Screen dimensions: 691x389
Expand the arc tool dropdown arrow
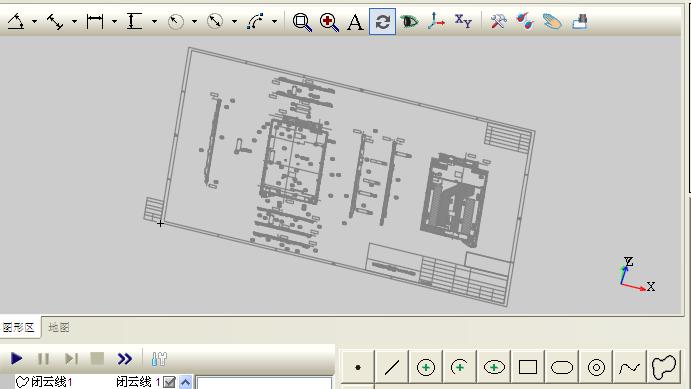point(275,21)
